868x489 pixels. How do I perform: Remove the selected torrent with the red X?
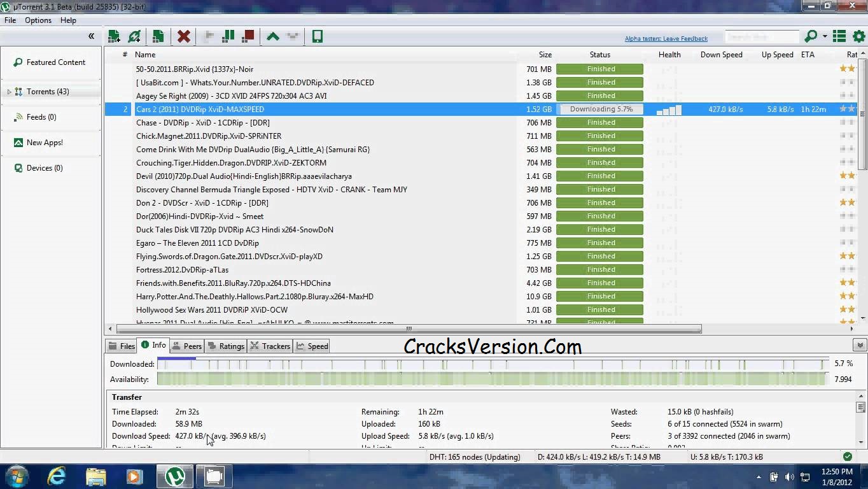tap(184, 36)
